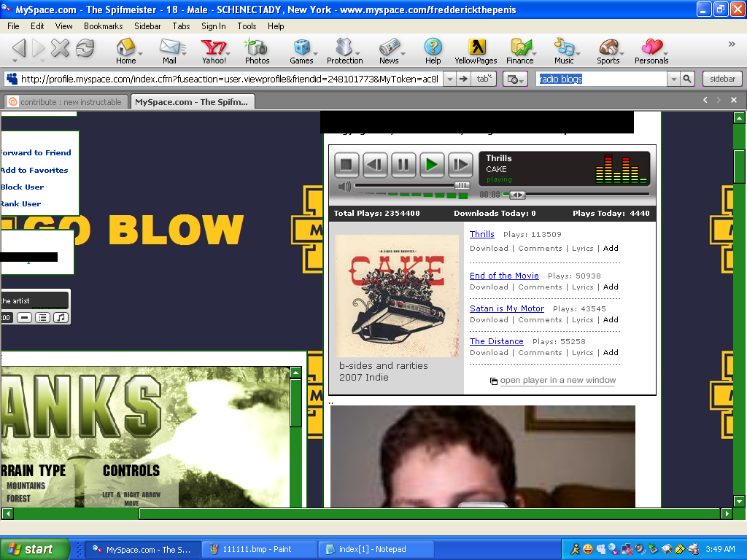Open the News newspaper icon

[389, 52]
